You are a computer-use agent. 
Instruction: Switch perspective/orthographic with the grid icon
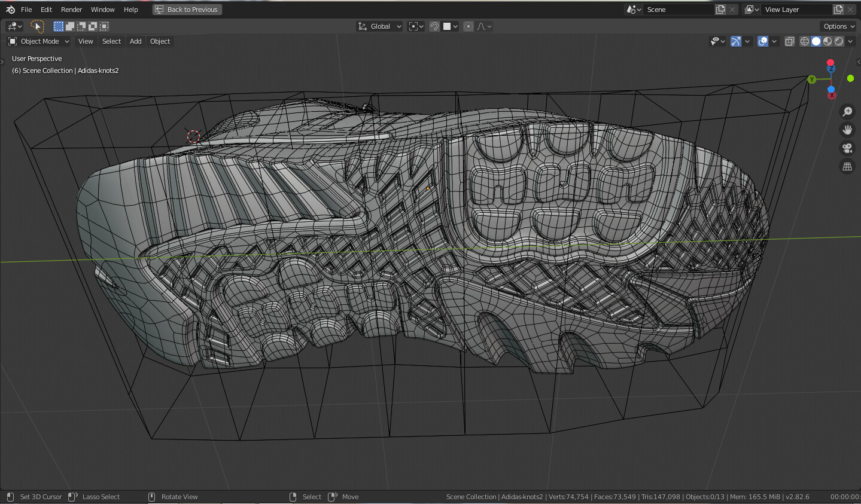point(847,167)
